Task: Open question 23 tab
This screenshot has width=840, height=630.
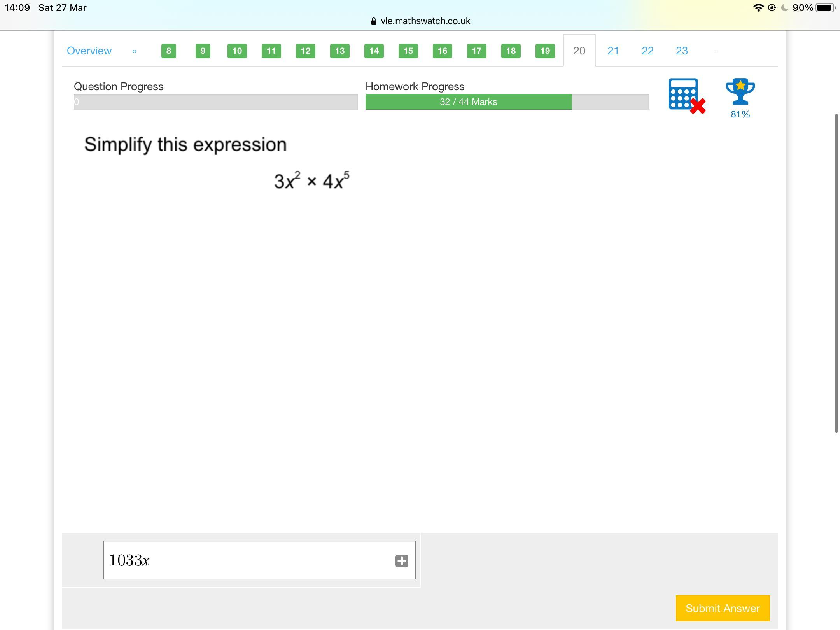Action: pyautogui.click(x=682, y=51)
